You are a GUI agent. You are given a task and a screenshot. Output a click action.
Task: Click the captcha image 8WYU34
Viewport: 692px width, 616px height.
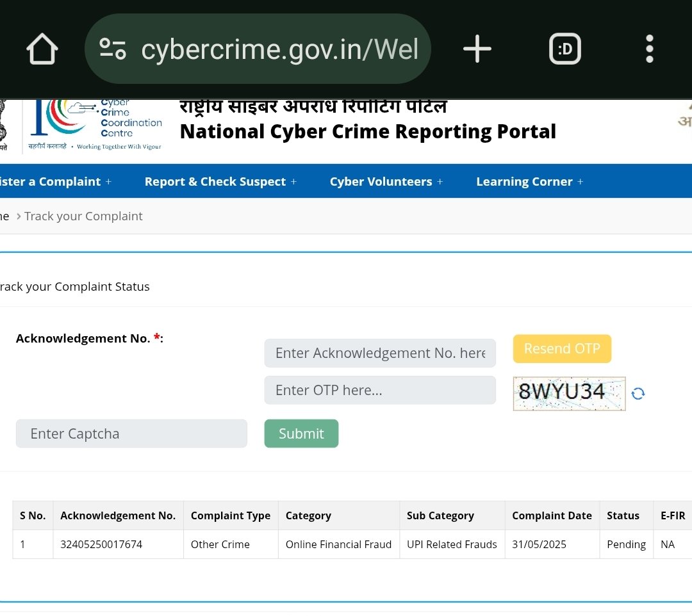click(570, 393)
